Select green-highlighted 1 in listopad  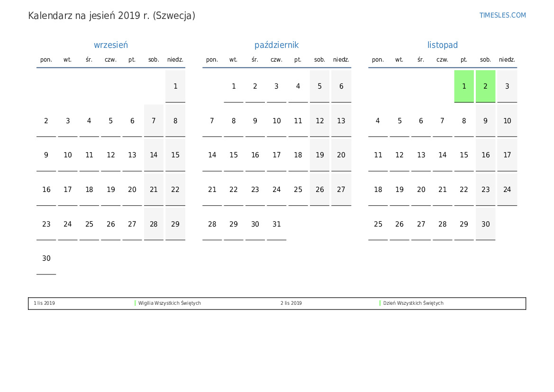[464, 86]
